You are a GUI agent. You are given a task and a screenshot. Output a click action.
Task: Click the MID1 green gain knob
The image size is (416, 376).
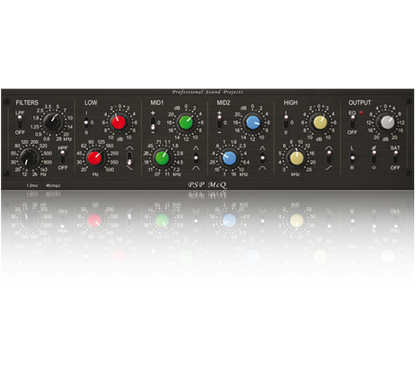pos(186,122)
